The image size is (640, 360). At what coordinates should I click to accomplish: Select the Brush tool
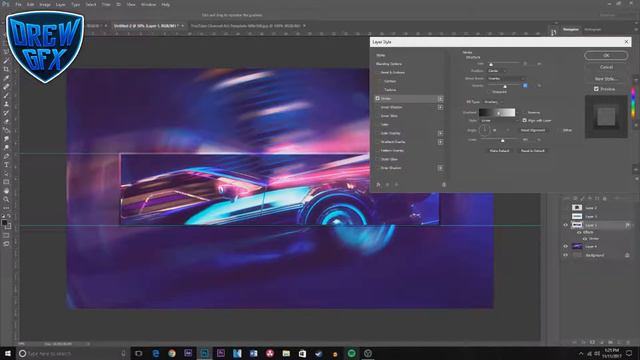(6, 96)
